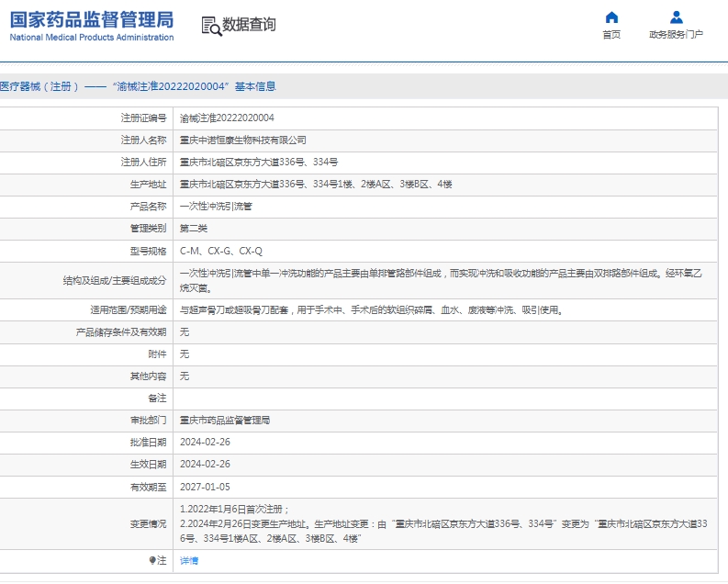Click the 注册人名称 row label
728x584 pixels.
tap(143, 140)
